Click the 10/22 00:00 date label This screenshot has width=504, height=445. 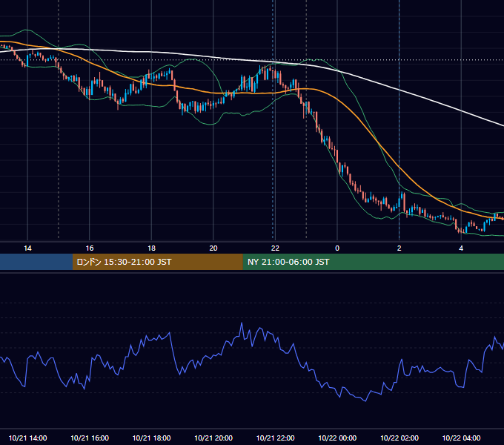337,438
